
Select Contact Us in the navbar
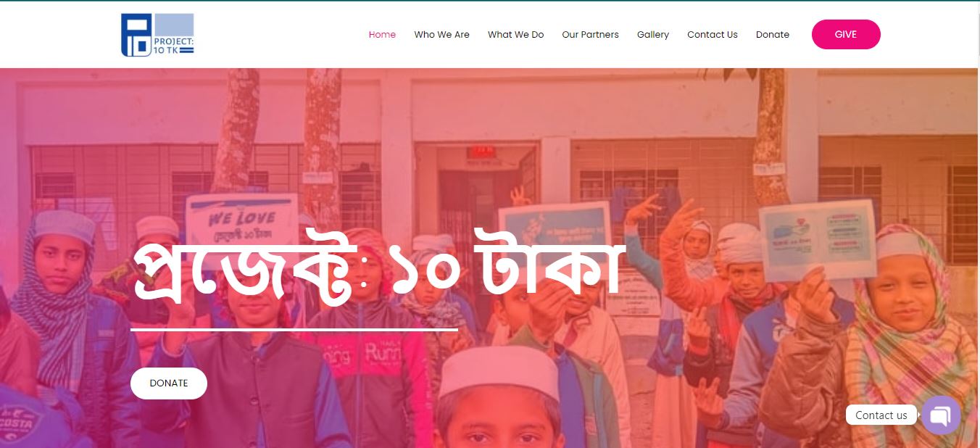click(x=713, y=35)
